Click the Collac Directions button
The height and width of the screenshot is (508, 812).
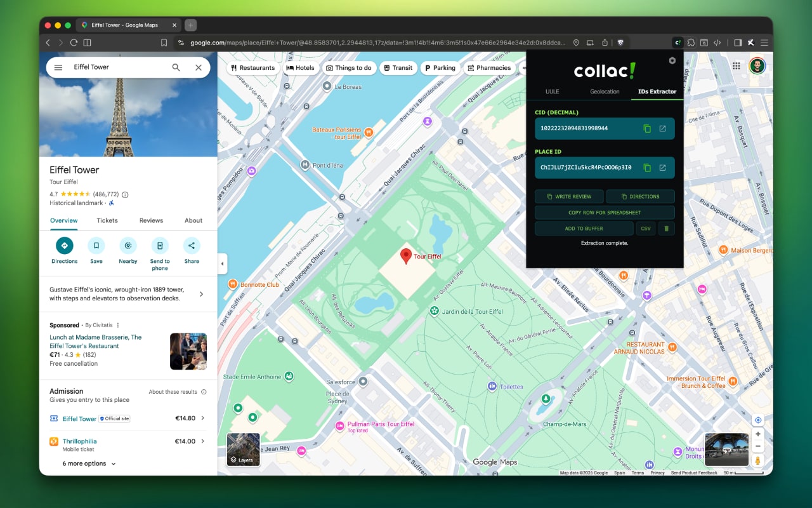[x=640, y=197]
